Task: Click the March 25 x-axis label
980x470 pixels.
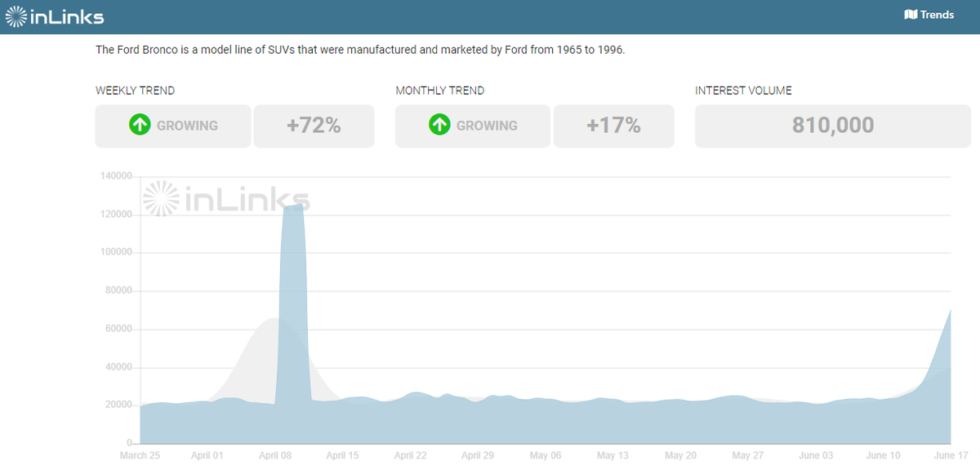Action: click(140, 455)
